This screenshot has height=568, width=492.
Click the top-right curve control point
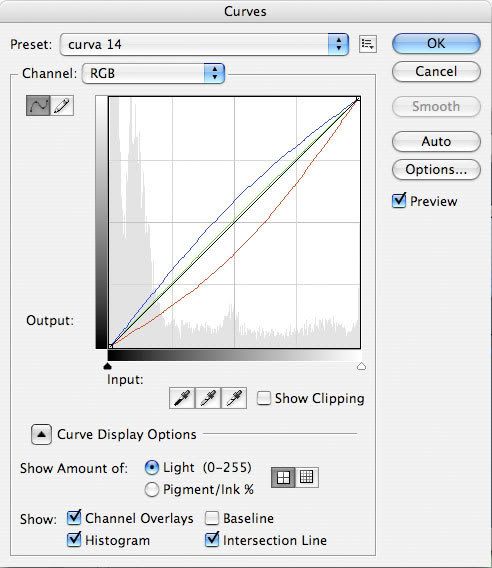pyautogui.click(x=358, y=99)
